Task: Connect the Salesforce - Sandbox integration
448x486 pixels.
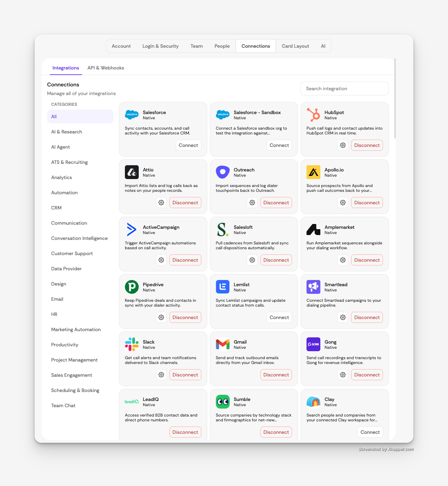Action: pos(279,145)
